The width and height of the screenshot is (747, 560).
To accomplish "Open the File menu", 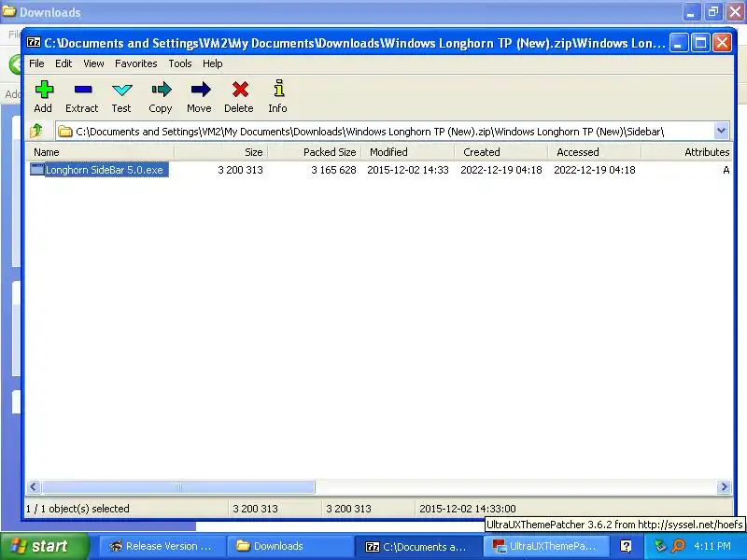I will (36, 63).
